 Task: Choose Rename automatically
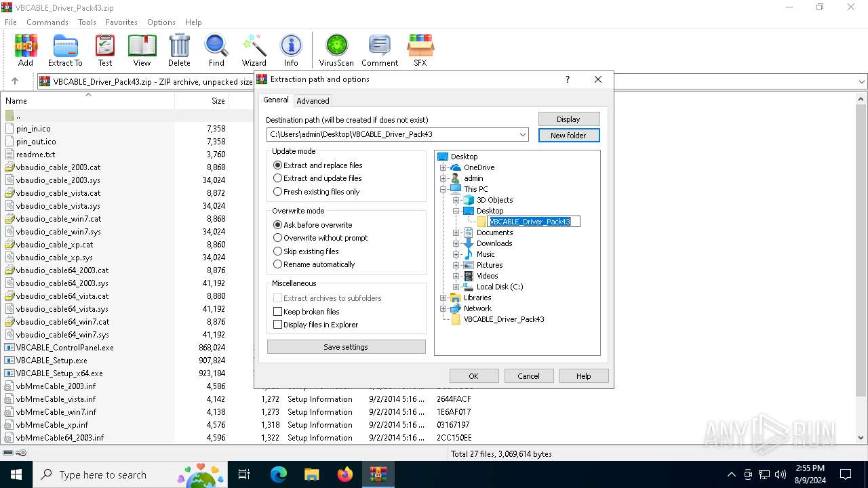314,264
